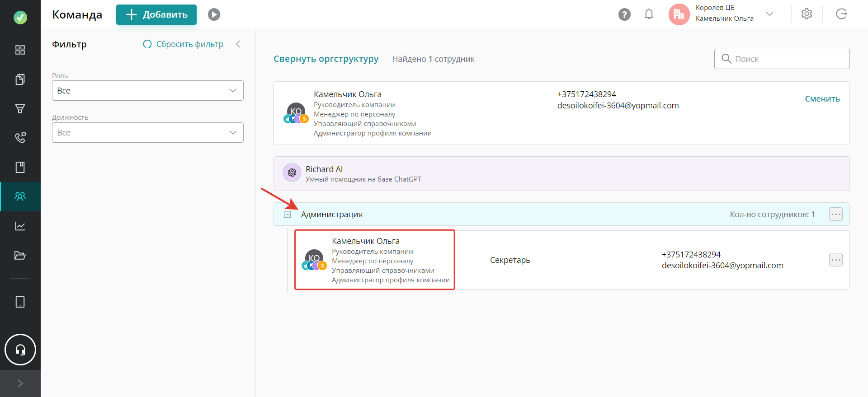The height and width of the screenshot is (397, 868).
Task: Open the dashboard grid icon in sidebar
Action: point(20,50)
